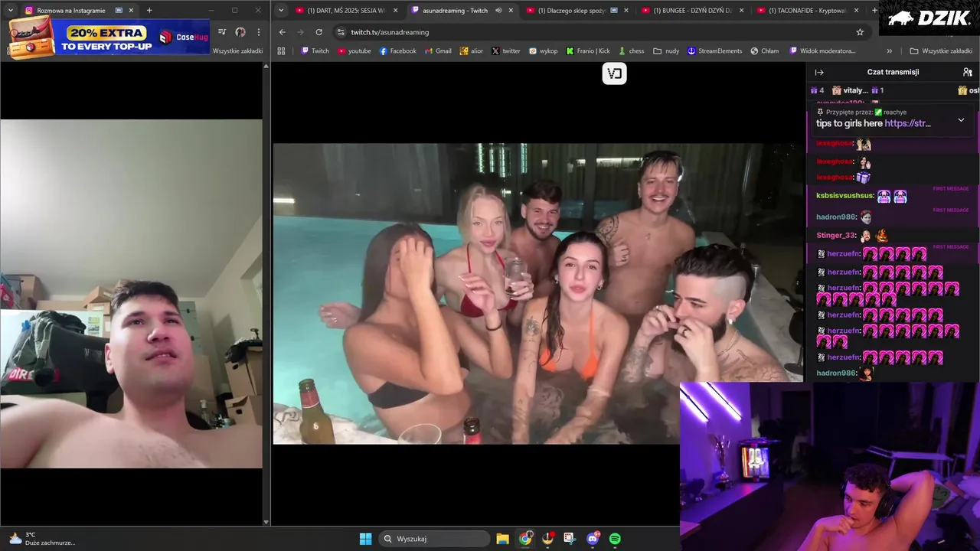Image resolution: width=980 pixels, height=551 pixels.
Task: Open the pinned tips link in chat
Action: [x=908, y=123]
